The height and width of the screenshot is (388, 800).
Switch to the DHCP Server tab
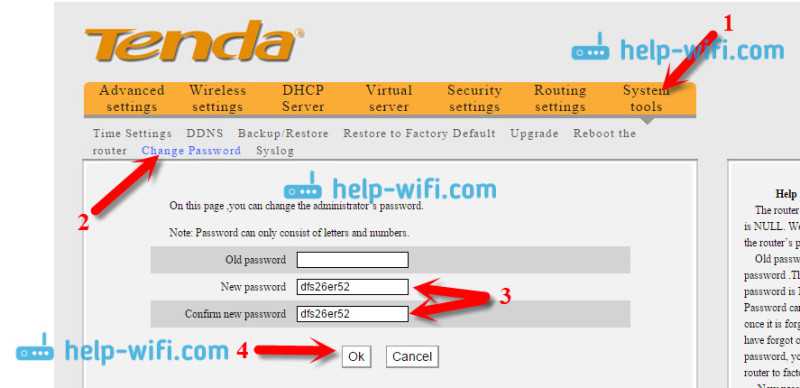tap(303, 99)
